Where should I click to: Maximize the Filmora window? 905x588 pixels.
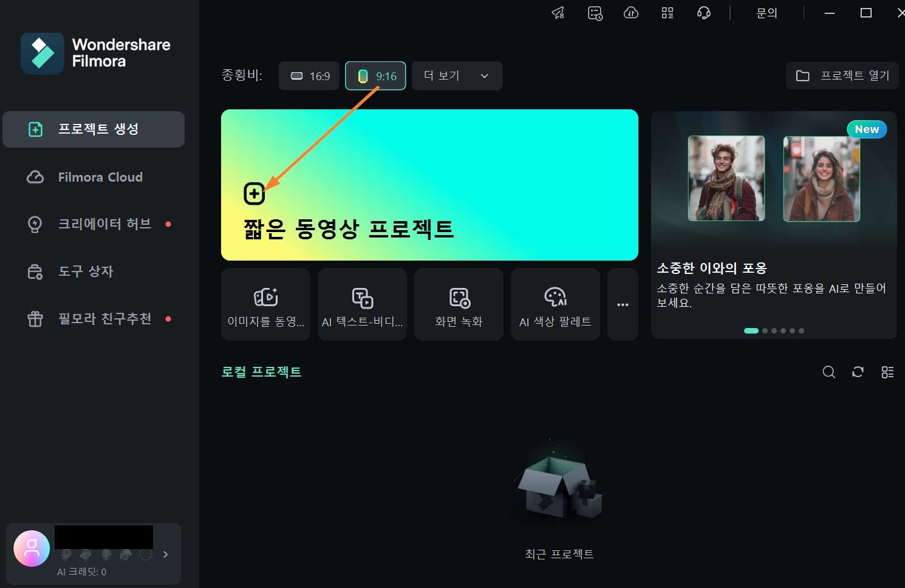866,13
